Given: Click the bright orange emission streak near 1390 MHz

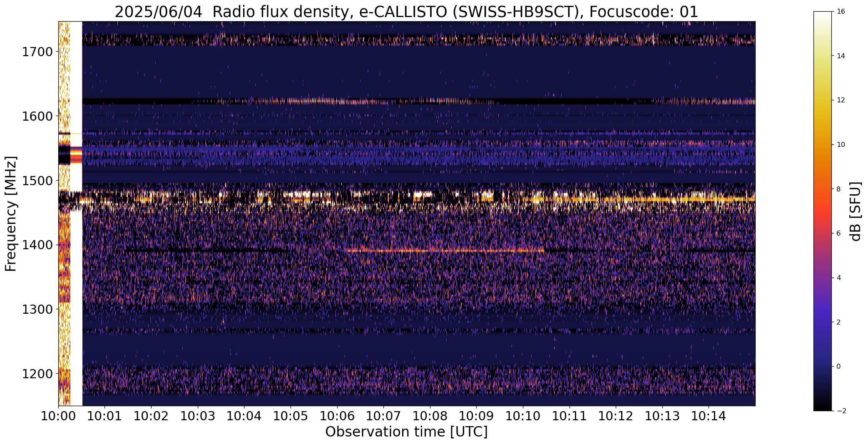Looking at the screenshot, I should pos(445,251).
